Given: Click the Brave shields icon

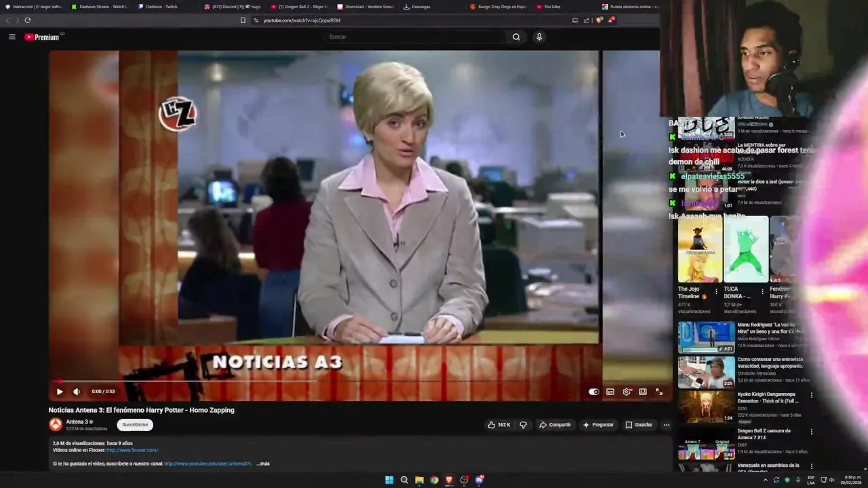Looking at the screenshot, I should coord(599,20).
